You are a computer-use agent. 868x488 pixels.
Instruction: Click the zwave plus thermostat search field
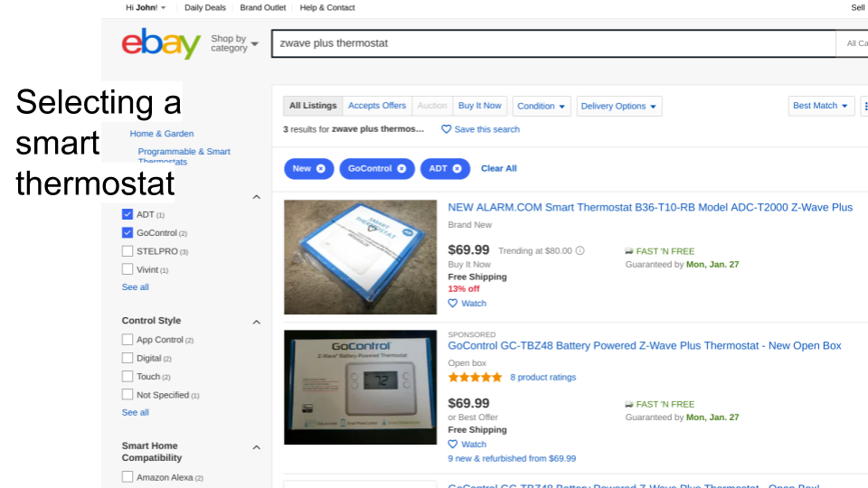(553, 43)
